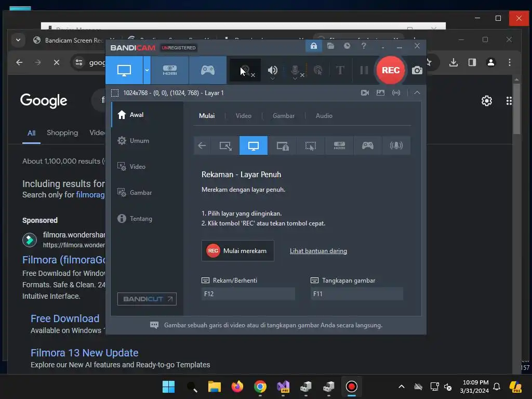Open File Explorer from taskbar
Image resolution: width=532 pixels, height=399 pixels.
215,387
